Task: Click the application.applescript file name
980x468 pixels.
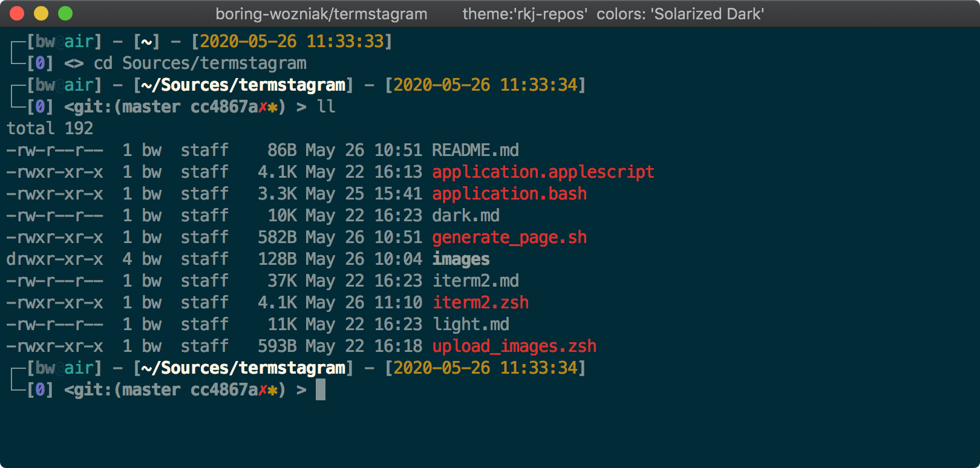Action: [x=543, y=172]
